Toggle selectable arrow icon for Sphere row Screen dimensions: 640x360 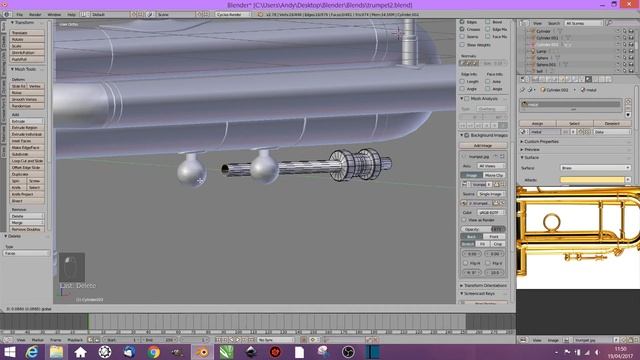tap(624, 58)
